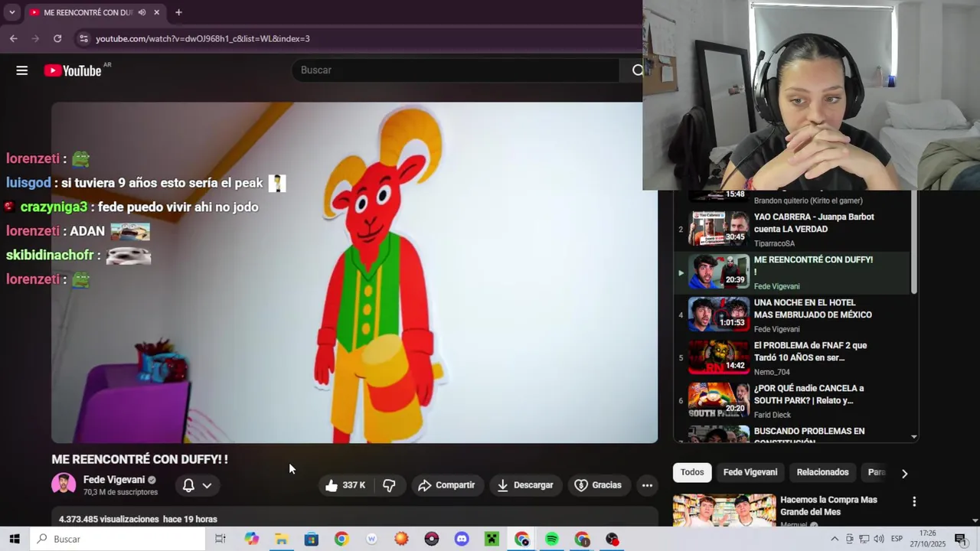Open YAO CABRERA playlist video thumbnail
The height and width of the screenshot is (551, 980).
pyautogui.click(x=719, y=228)
